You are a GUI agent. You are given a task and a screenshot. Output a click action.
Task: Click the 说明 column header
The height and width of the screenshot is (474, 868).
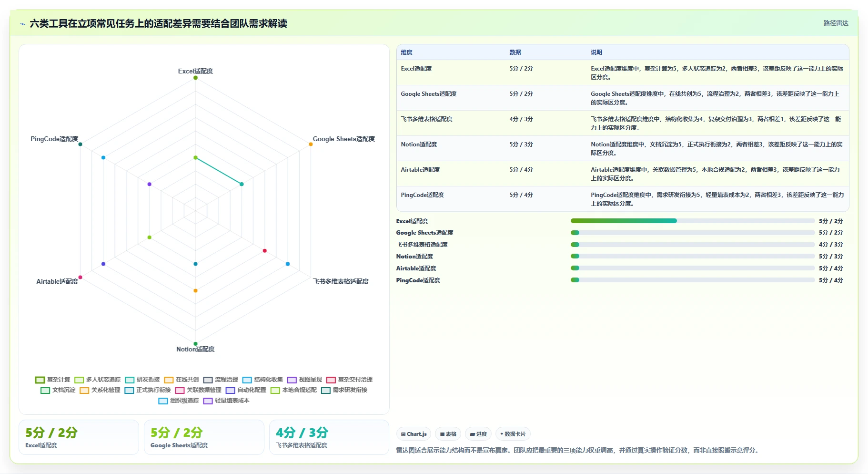(596, 52)
